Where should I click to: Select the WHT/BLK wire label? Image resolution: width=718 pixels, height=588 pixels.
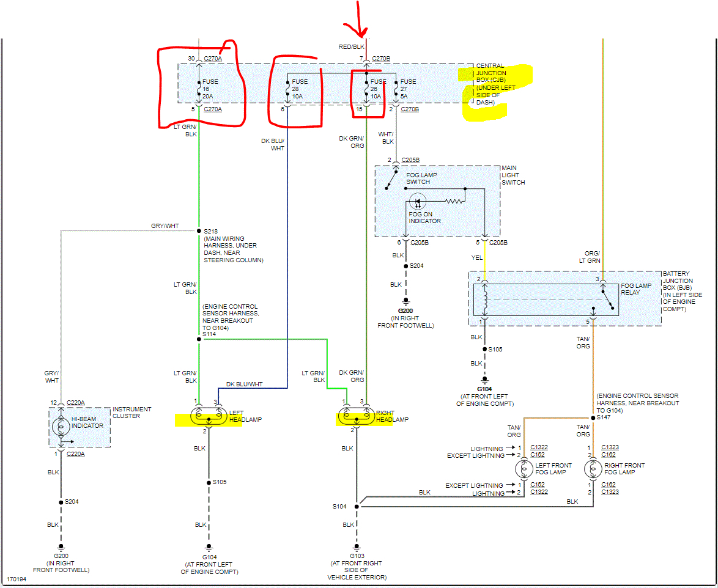pyautogui.click(x=387, y=138)
